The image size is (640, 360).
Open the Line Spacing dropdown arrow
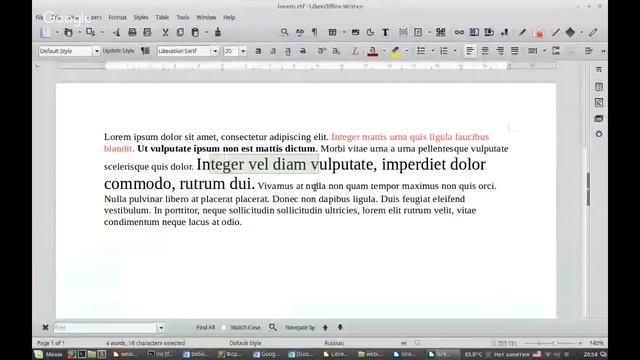pyautogui.click(x=544, y=51)
